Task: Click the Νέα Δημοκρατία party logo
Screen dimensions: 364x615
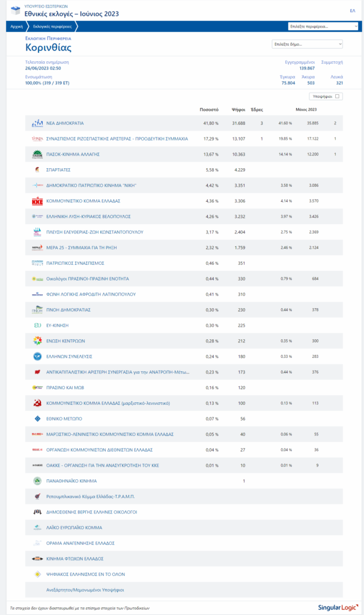Action: (37, 123)
